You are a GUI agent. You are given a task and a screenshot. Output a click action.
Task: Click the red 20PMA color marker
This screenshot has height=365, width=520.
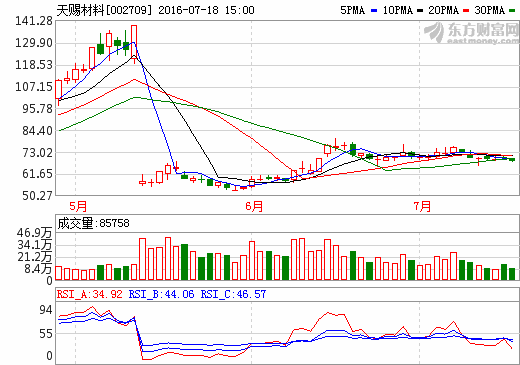tap(466, 11)
